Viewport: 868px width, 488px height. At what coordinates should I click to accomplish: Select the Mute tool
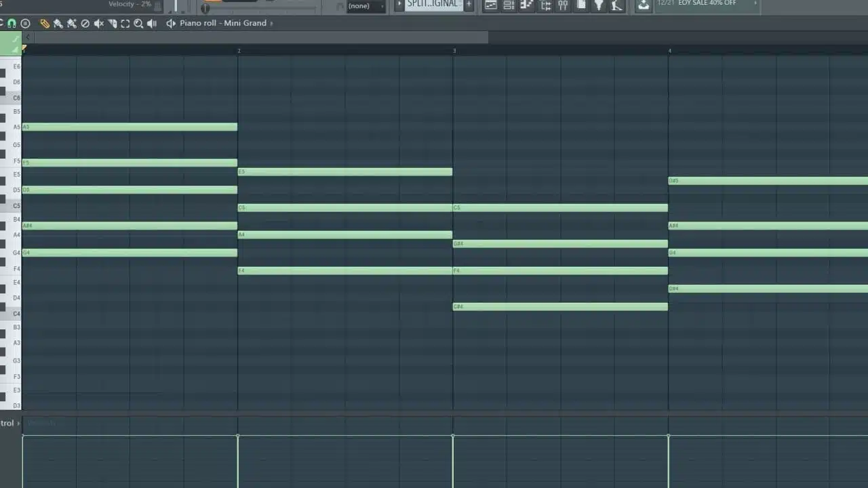(x=99, y=23)
